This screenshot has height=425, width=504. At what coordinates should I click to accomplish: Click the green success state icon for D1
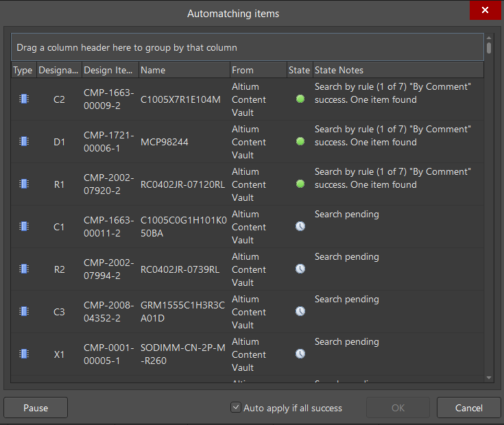[x=300, y=141]
